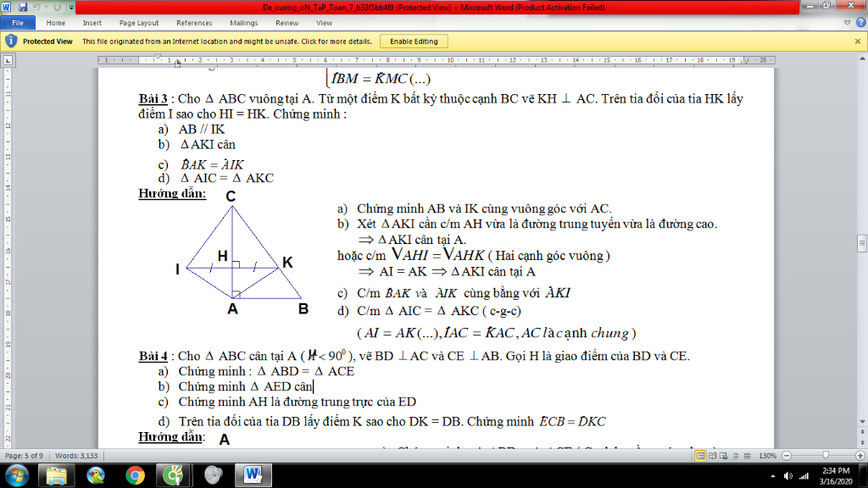Click the tab stop selector beside the ruler
Screen dimensions: 868x488
click(8, 60)
